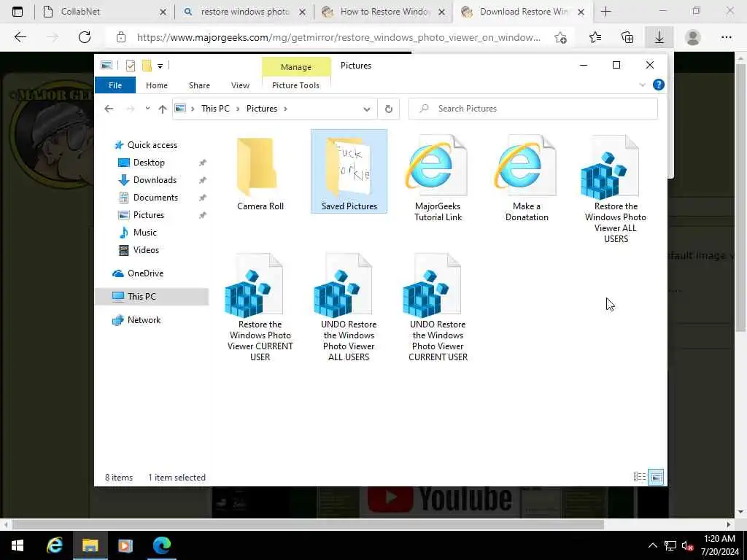Select Music in navigation pane

(x=145, y=233)
